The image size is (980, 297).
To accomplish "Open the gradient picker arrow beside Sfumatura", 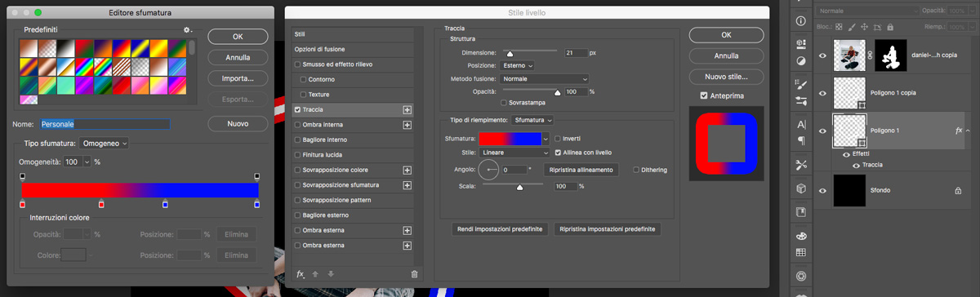I will coord(546,139).
